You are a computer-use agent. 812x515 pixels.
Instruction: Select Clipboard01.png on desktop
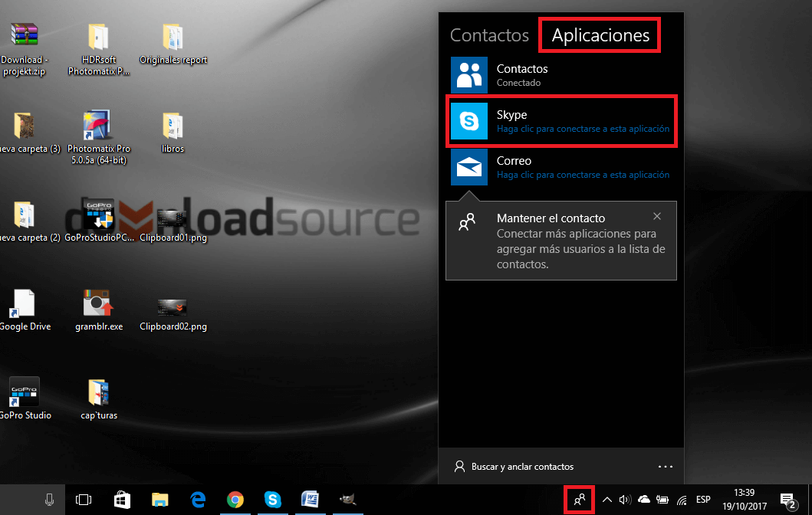[x=173, y=225]
